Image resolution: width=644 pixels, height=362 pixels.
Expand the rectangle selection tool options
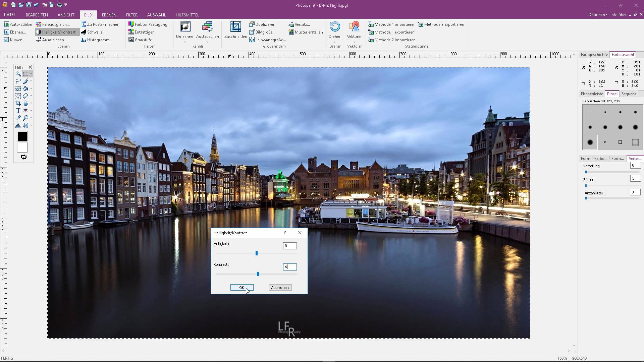point(31,74)
